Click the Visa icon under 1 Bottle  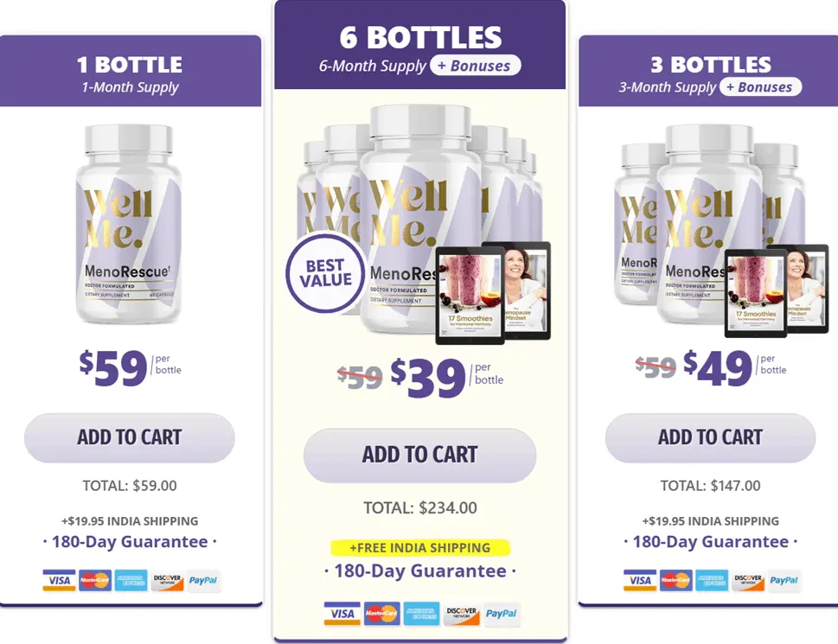coord(59,580)
